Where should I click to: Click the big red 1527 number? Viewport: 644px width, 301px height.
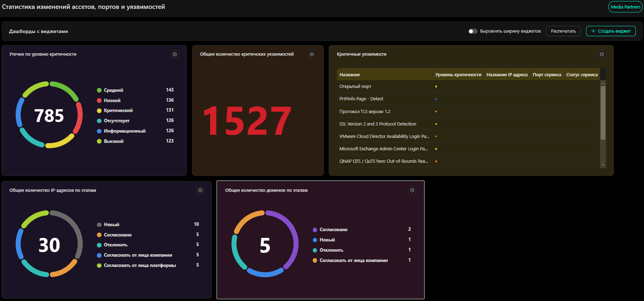click(x=247, y=121)
